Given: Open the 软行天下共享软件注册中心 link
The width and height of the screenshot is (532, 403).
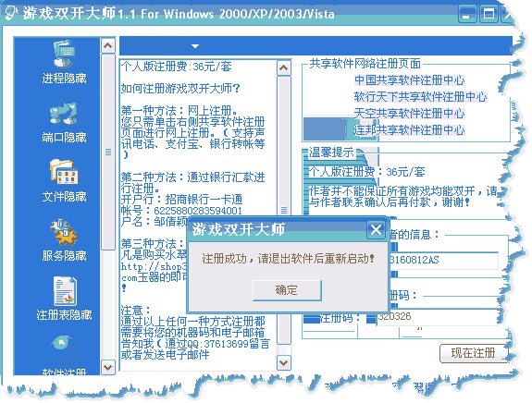Looking at the screenshot, I should tap(420, 97).
